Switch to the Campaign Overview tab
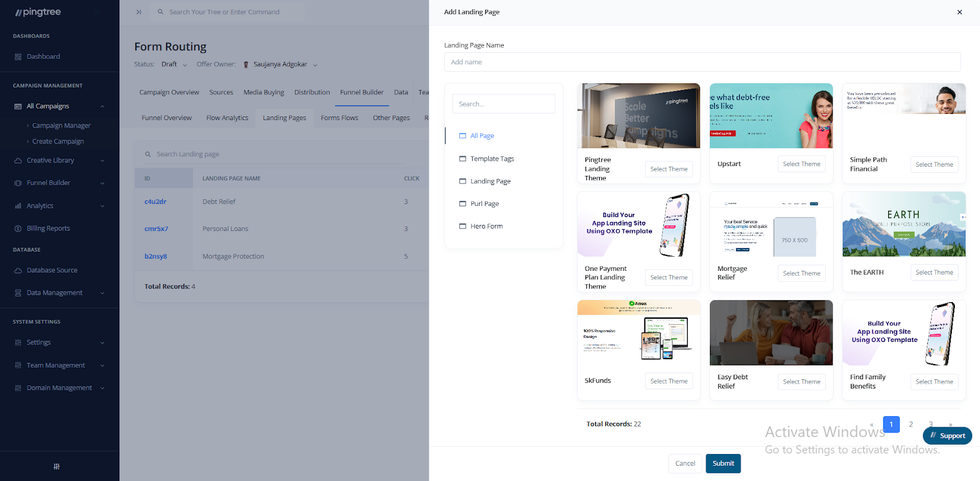Image resolution: width=980 pixels, height=481 pixels. [169, 93]
